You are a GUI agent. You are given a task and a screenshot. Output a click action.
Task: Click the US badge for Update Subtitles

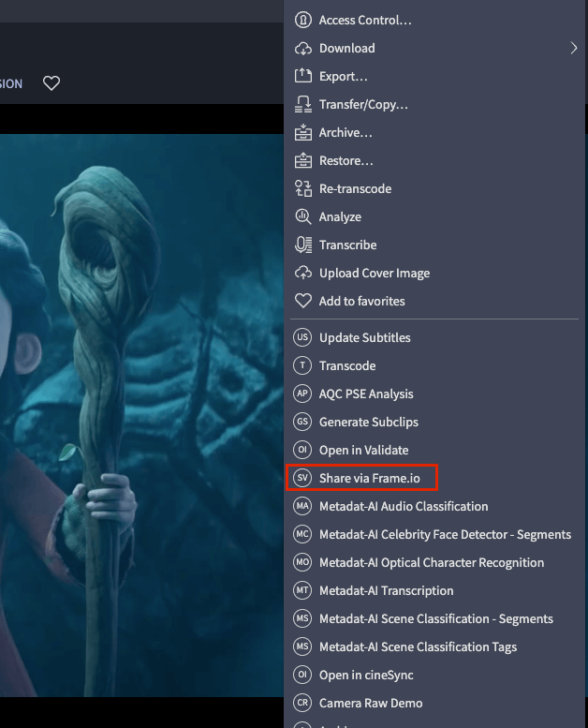[x=302, y=337]
